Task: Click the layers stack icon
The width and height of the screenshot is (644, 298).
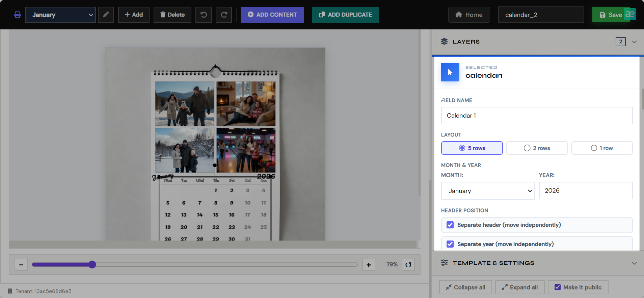Action: pos(444,42)
